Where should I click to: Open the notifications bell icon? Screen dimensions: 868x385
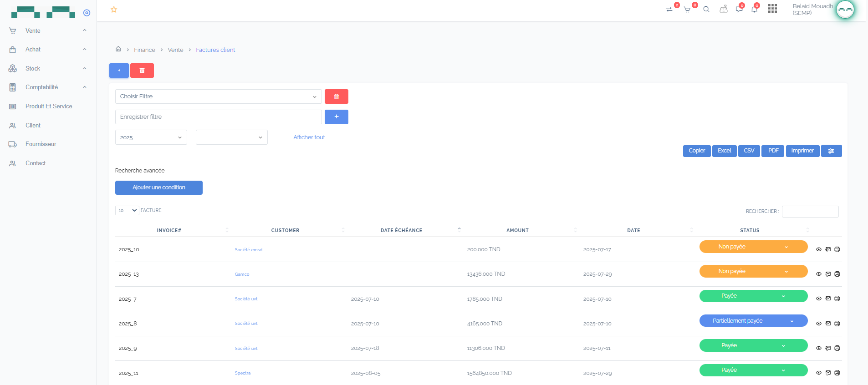tap(754, 9)
